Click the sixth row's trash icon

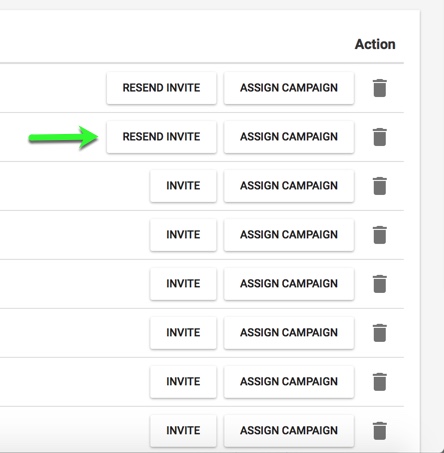(380, 333)
